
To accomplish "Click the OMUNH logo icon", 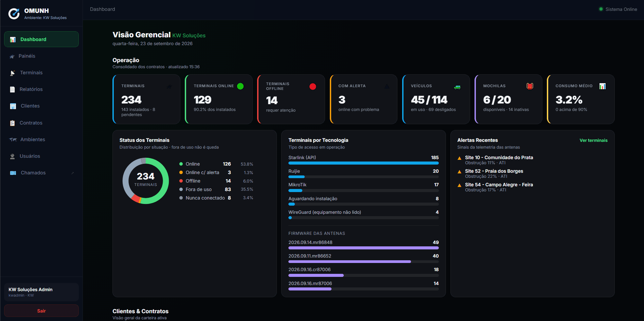I will (14, 14).
